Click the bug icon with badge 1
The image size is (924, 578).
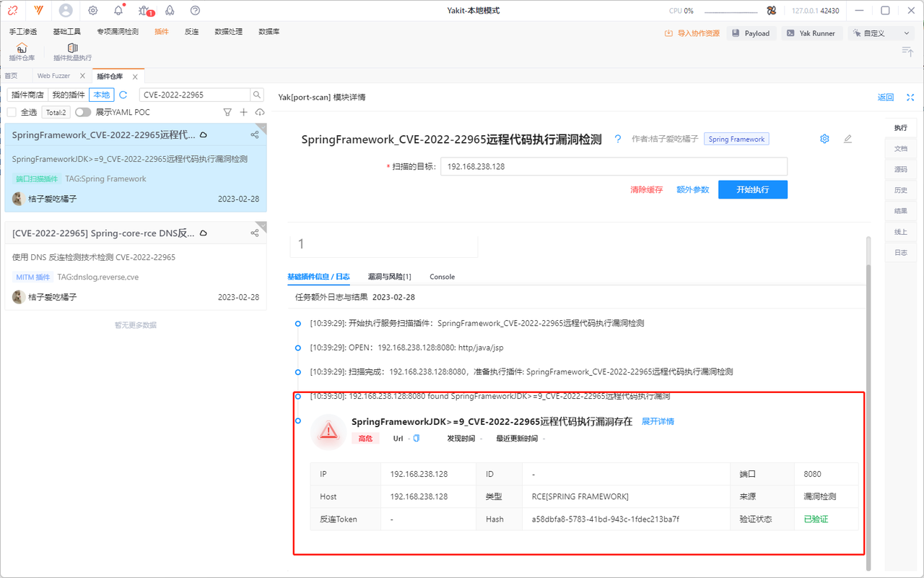point(144,11)
